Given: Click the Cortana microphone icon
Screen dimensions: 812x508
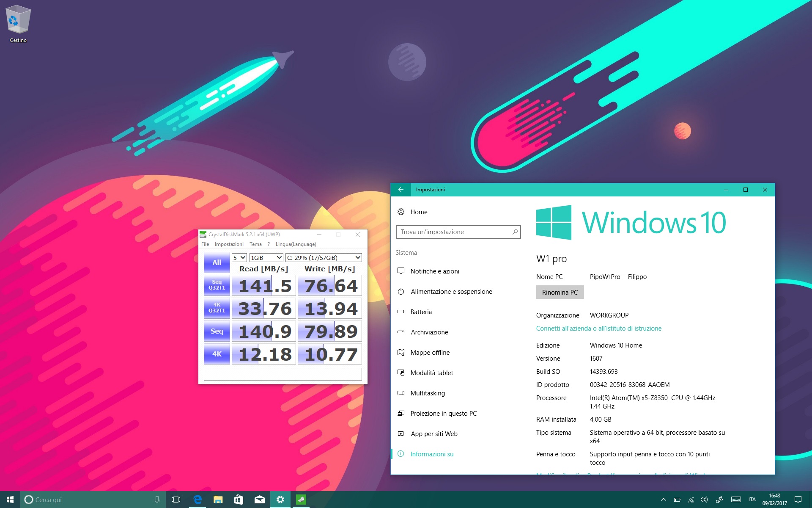Looking at the screenshot, I should [x=157, y=500].
